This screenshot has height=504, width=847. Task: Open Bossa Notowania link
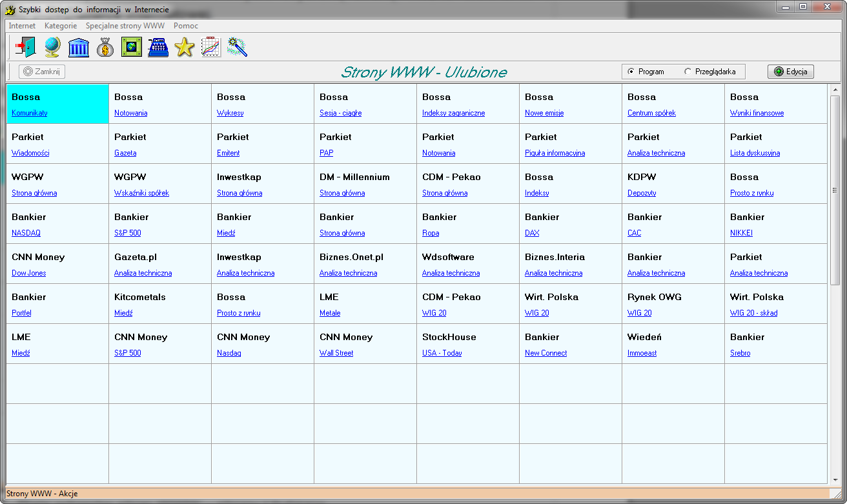[x=130, y=113]
